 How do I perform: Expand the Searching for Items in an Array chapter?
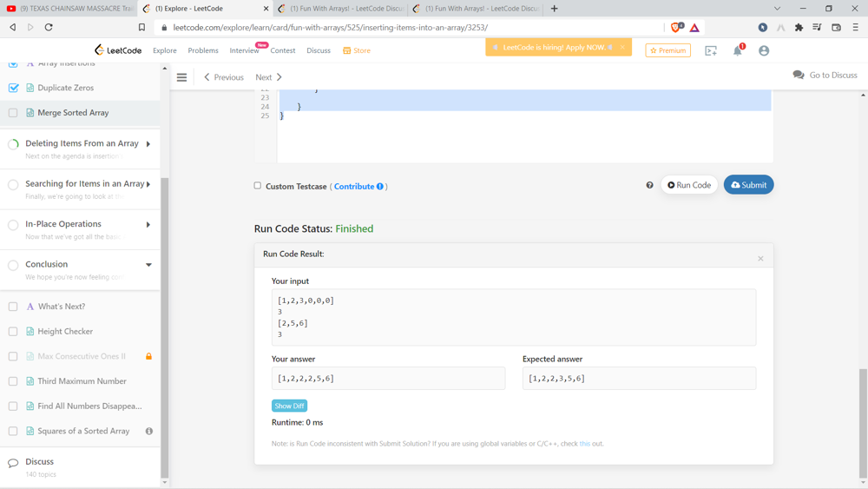[148, 184]
